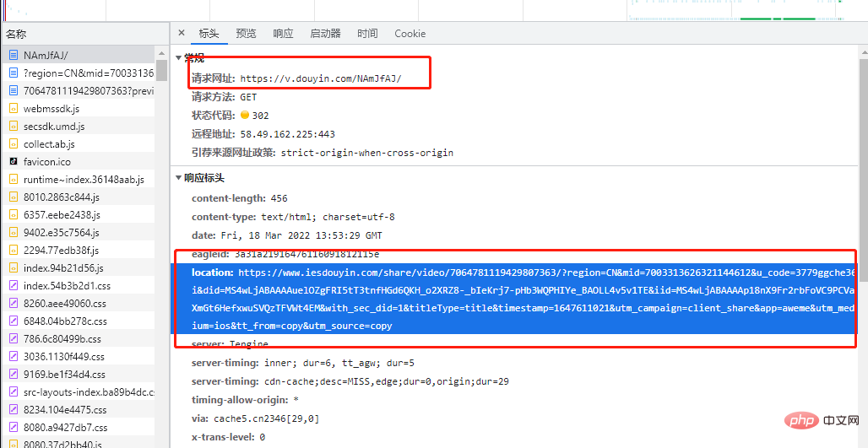The image size is (868, 448).
Task: Select 6848.04bb278c.css request
Action: coord(78,321)
